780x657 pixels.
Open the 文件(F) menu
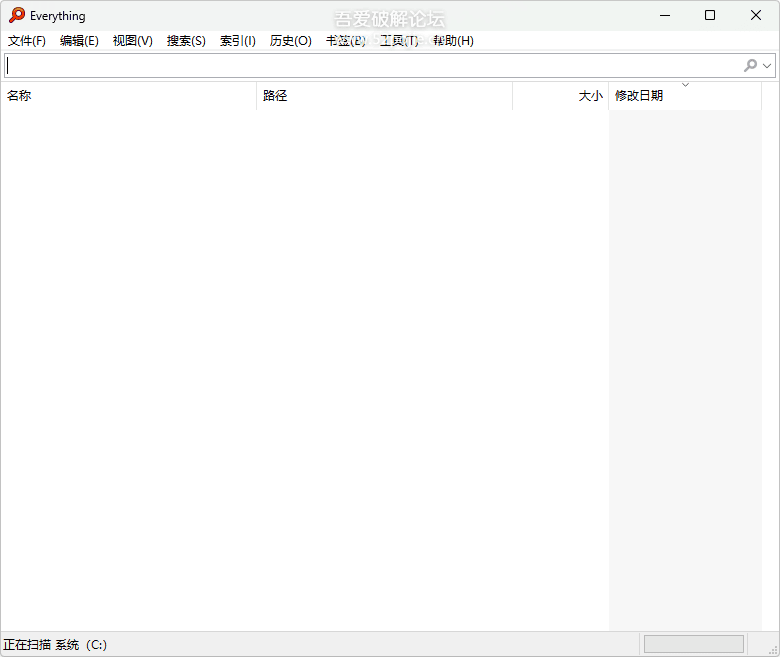[x=27, y=41]
